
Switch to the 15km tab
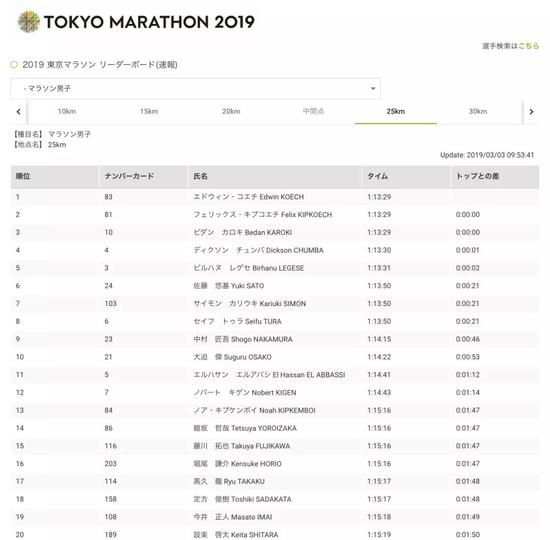(149, 112)
